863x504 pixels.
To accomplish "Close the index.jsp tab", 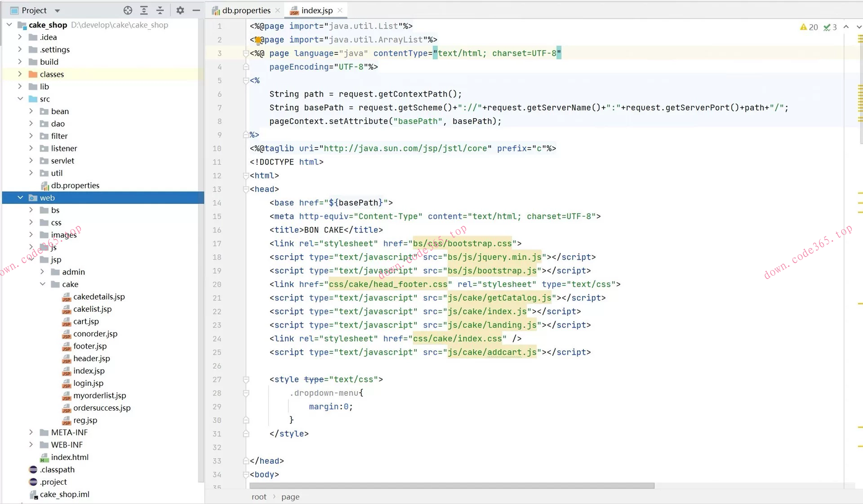I will 340,10.
